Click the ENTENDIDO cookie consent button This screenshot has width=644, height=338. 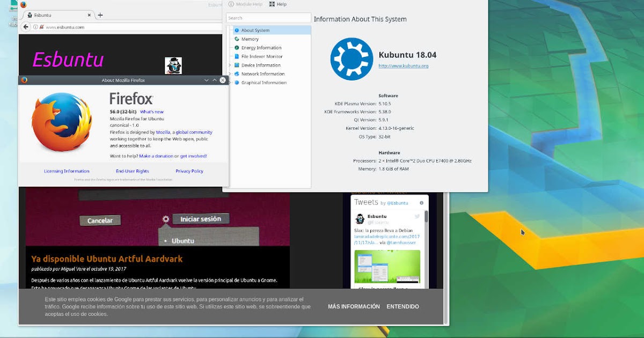click(x=402, y=306)
